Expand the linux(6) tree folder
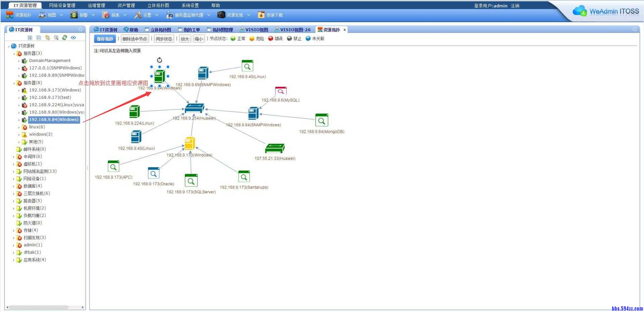The image size is (644, 312). 19,127
